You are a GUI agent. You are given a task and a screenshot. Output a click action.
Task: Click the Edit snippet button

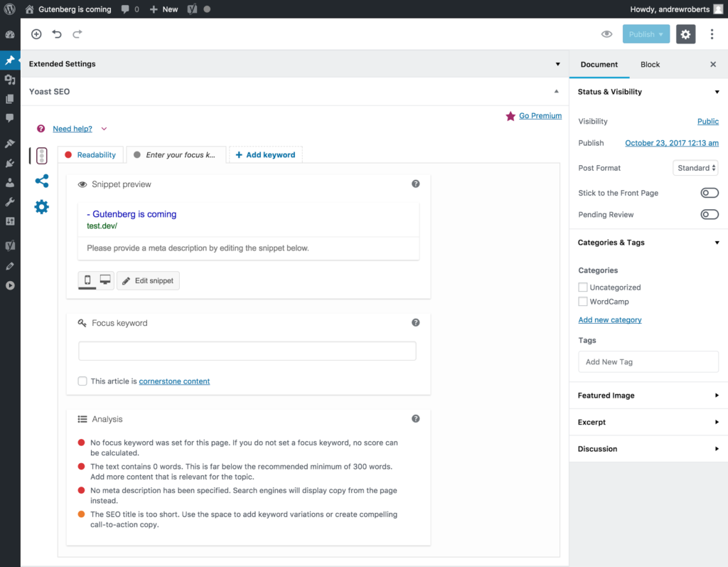[148, 281]
